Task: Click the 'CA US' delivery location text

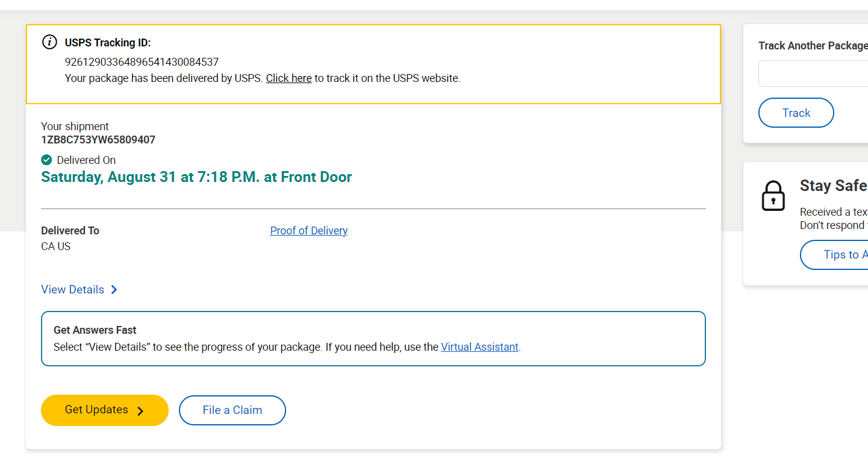Action: [56, 246]
